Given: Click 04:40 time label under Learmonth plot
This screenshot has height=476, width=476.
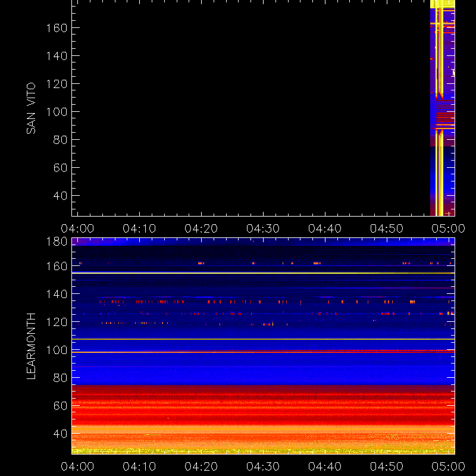Looking at the screenshot, I should (325, 466).
